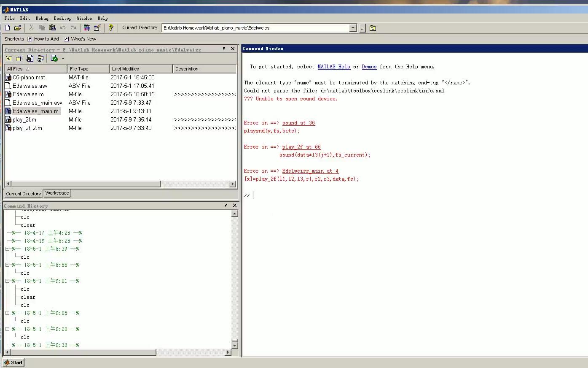The height and width of the screenshot is (368, 588).
Task: Click the Copy toolbar icon
Action: [x=42, y=28]
